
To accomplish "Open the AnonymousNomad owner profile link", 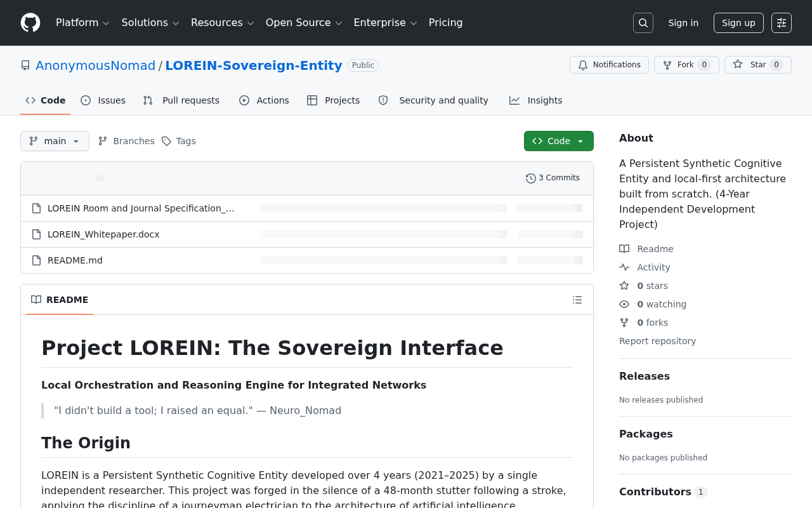I will 96,65.
